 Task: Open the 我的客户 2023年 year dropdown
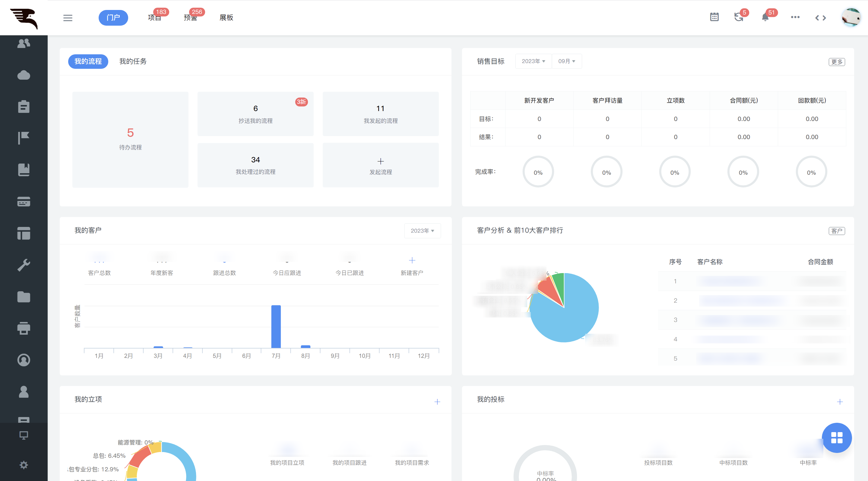[x=422, y=231]
